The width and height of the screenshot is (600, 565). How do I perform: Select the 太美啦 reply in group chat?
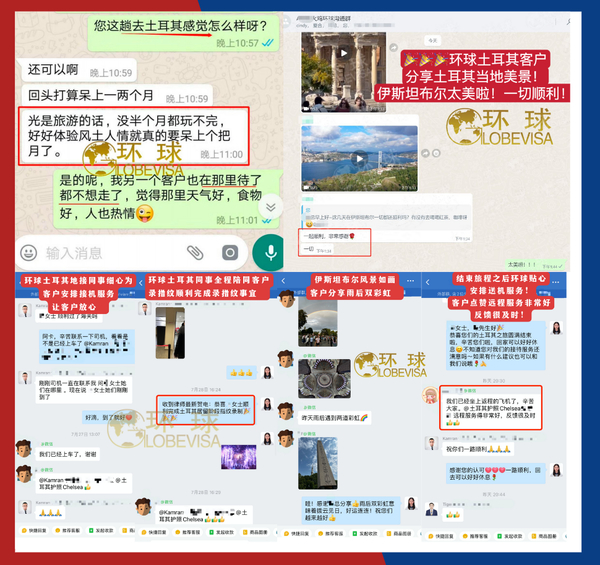tap(535, 265)
